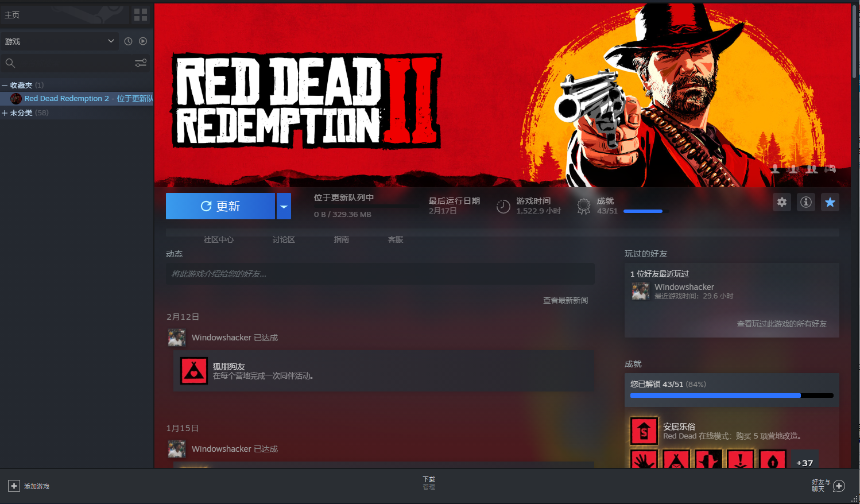Viewport: 860px width, 504px height.
Task: Click 添加游戏 label at bottom left
Action: click(37, 486)
